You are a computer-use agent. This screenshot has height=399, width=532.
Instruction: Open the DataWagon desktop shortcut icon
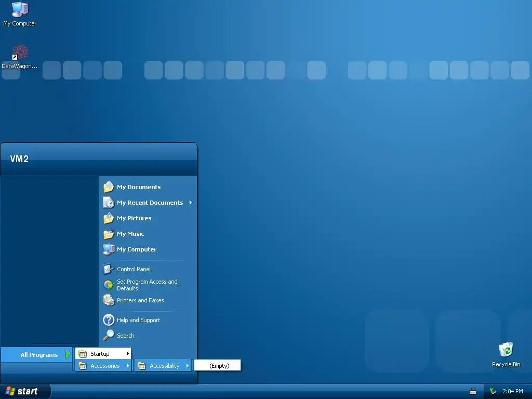click(20, 52)
